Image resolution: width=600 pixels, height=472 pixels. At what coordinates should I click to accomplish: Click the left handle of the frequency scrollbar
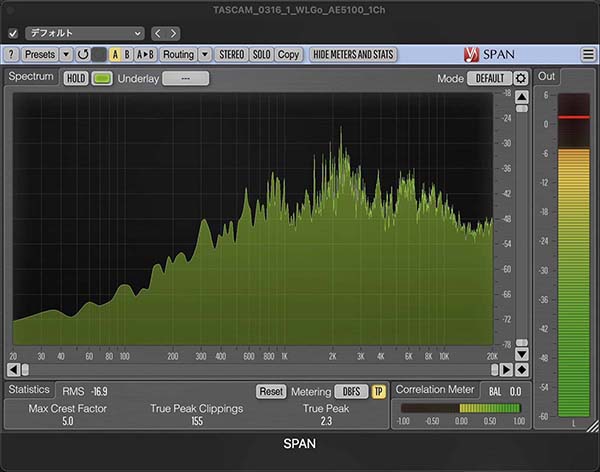pos(25,370)
